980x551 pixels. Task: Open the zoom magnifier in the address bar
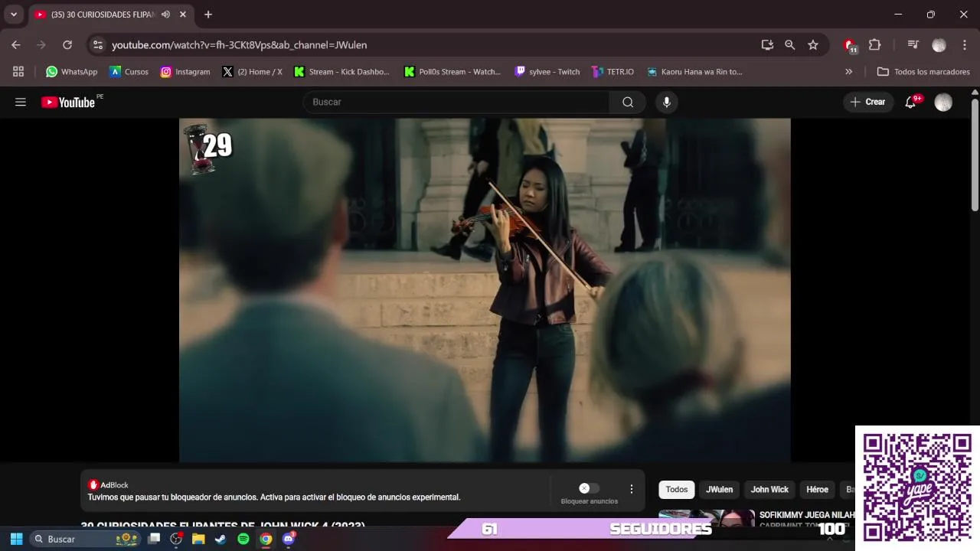[790, 45]
